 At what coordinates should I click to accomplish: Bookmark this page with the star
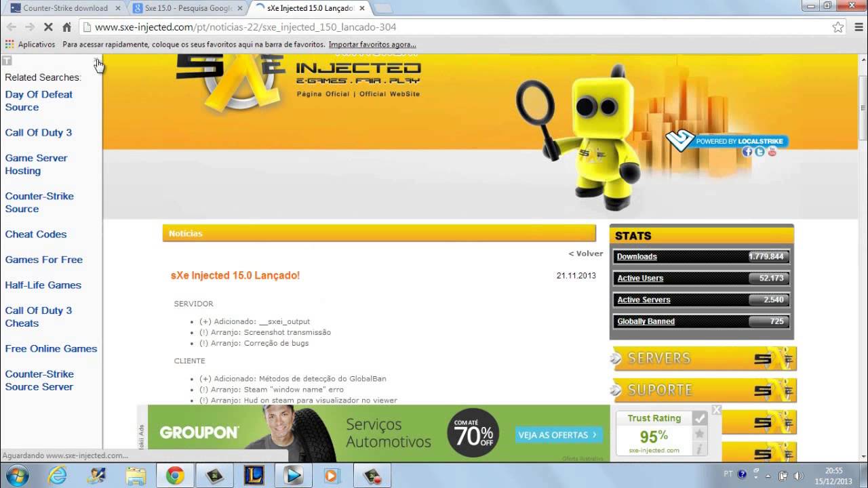pyautogui.click(x=838, y=27)
